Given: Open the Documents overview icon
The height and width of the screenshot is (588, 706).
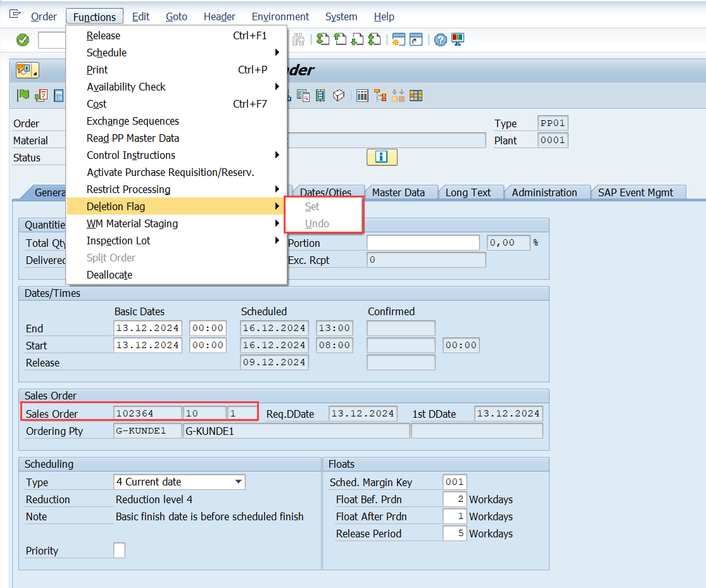Looking at the screenshot, I should pos(303,96).
